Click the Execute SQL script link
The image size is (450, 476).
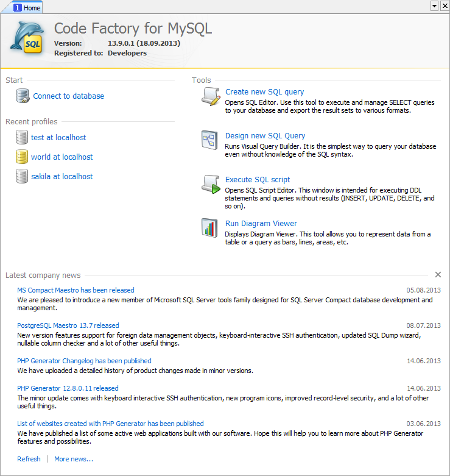(x=258, y=180)
